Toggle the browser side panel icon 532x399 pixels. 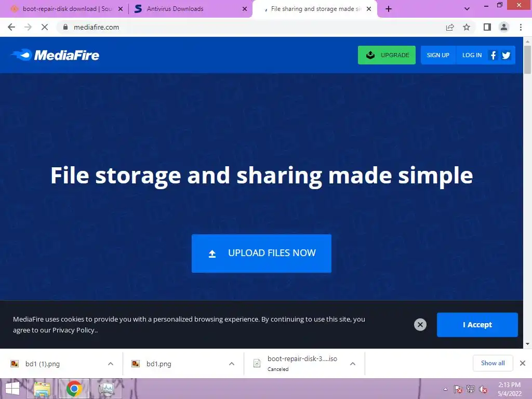pyautogui.click(x=487, y=27)
